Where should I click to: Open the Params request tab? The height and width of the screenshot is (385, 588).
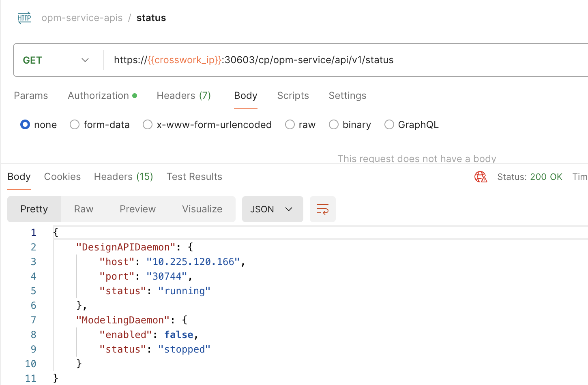pyautogui.click(x=31, y=96)
